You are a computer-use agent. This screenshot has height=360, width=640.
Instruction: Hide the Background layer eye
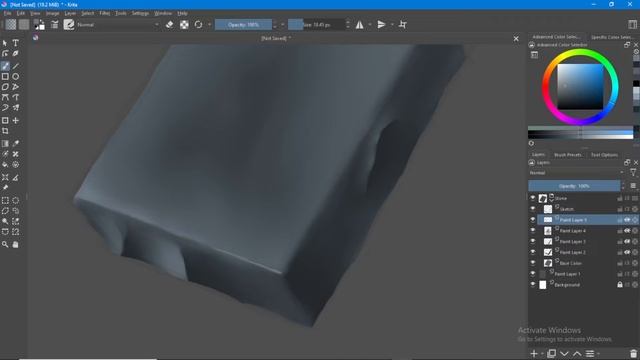pyautogui.click(x=533, y=284)
